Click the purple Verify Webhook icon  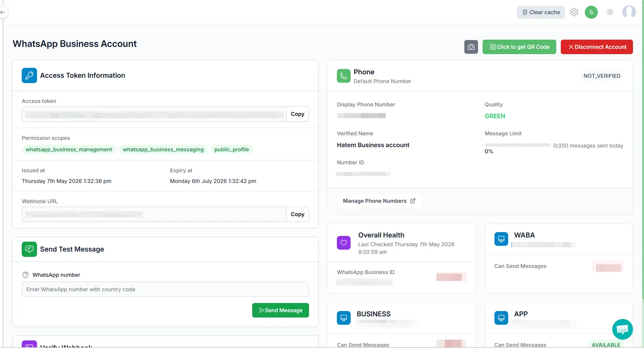[x=29, y=344]
